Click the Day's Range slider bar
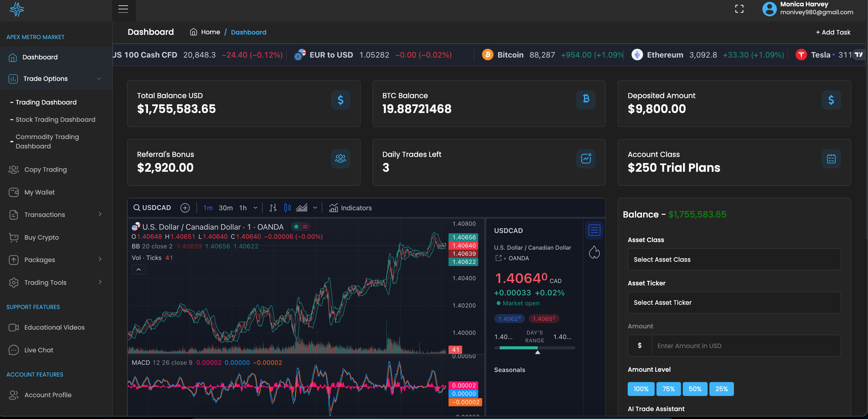The width and height of the screenshot is (868, 419). tap(534, 348)
